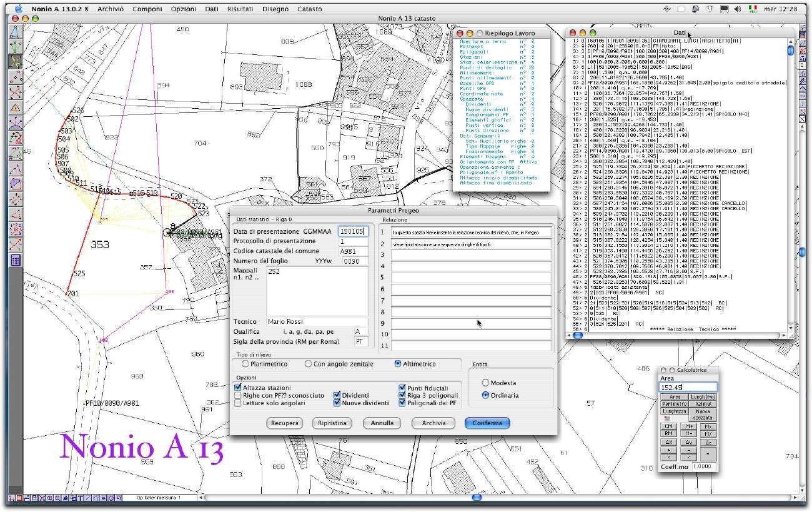The image size is (812, 512).
Task: Select the text T tool in bottom toolbar
Action: click(x=81, y=498)
